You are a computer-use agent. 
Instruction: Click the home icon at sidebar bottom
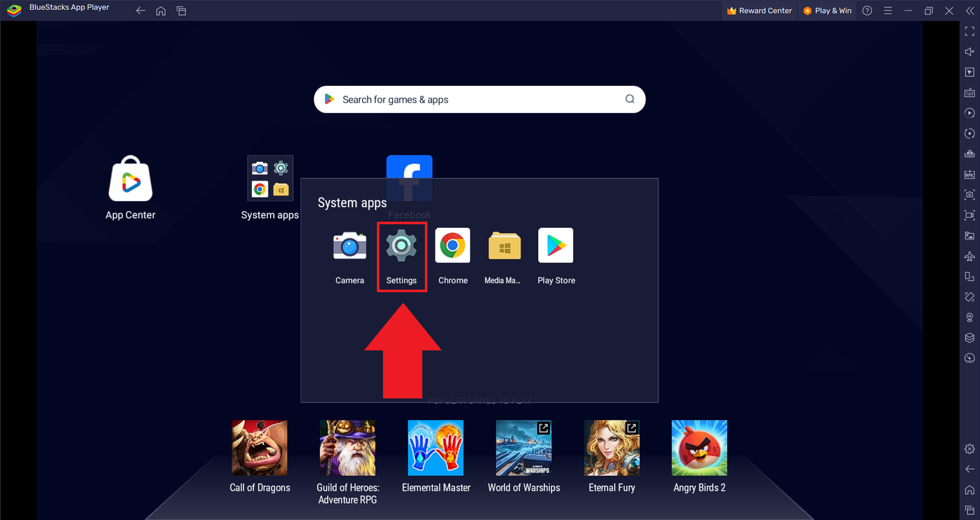970,489
